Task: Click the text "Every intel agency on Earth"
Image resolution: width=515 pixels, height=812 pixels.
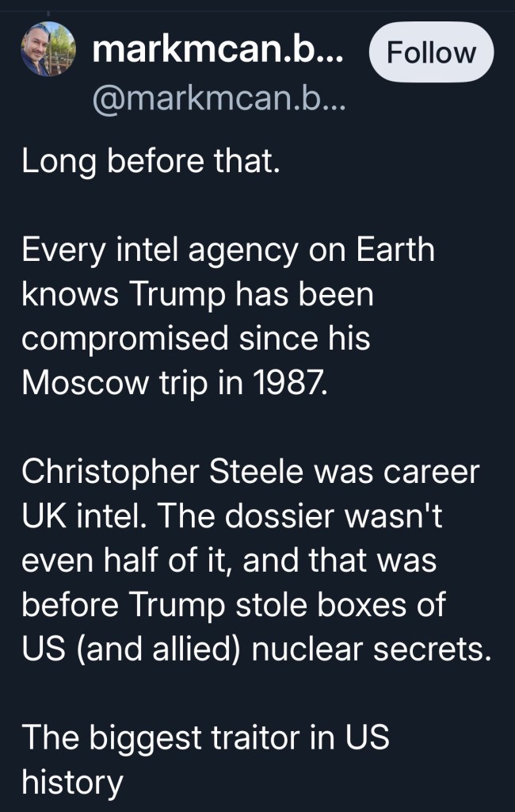Action: coord(228,251)
